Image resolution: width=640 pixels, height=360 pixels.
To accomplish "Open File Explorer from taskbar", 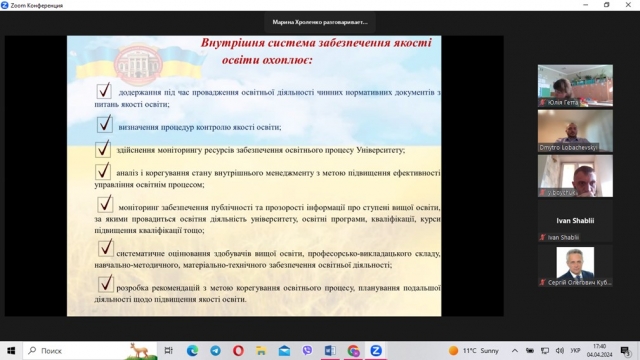I will (261, 351).
